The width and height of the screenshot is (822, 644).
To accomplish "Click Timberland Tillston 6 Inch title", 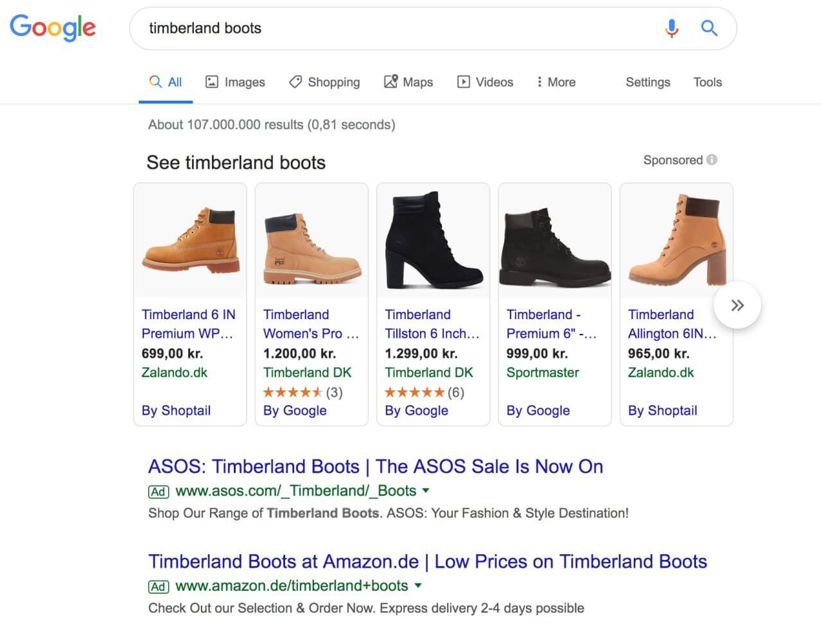I will pos(432,324).
